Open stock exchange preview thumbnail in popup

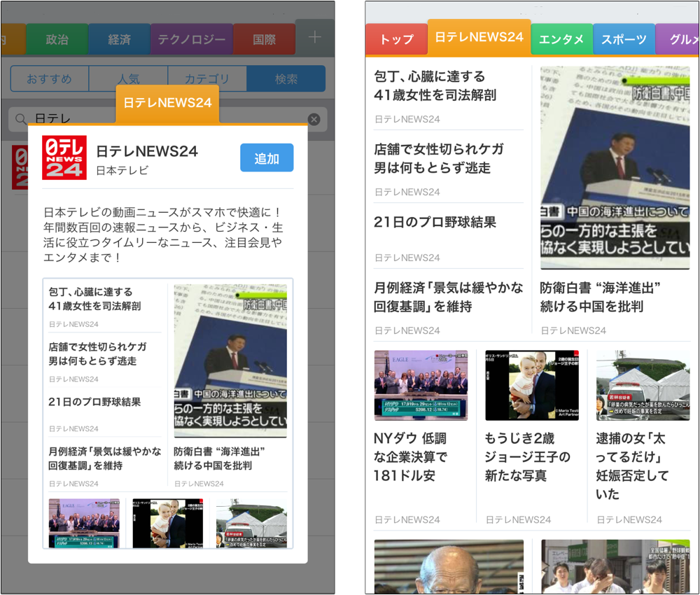pyautogui.click(x=84, y=523)
